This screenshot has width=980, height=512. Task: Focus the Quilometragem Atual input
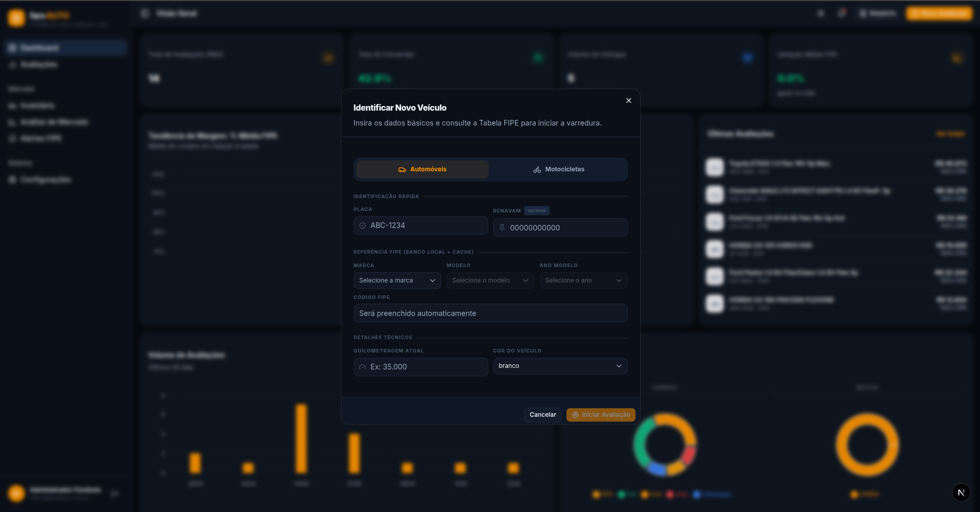421,367
